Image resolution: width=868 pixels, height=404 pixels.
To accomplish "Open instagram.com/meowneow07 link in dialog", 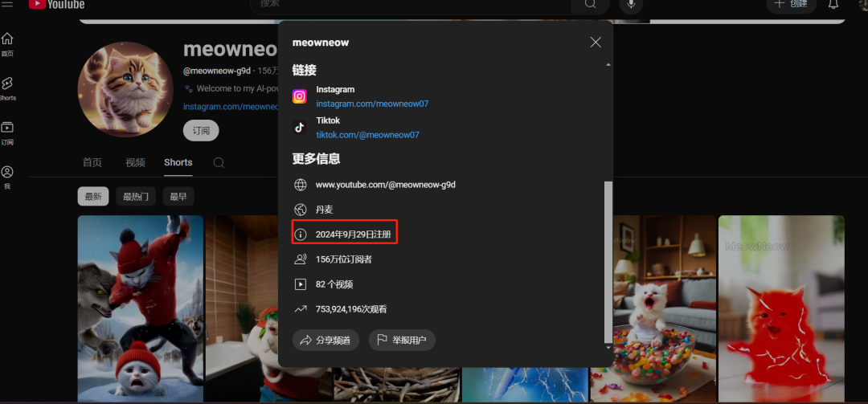I will coord(372,104).
